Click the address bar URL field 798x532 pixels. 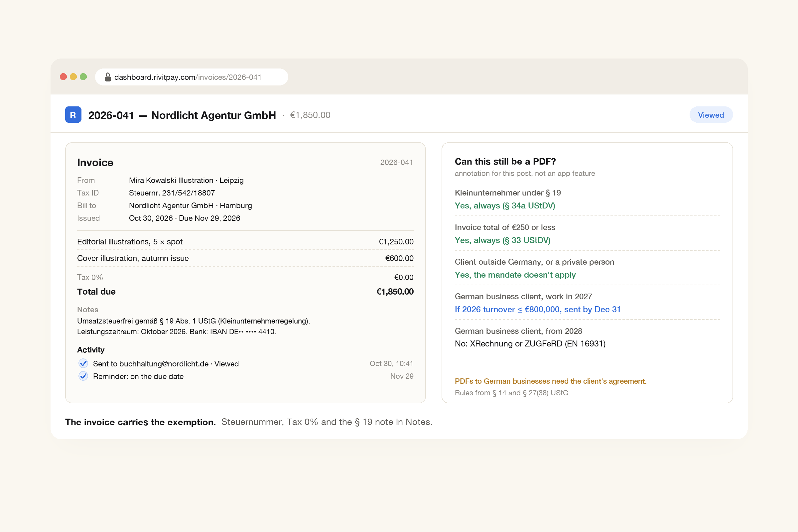(192, 77)
